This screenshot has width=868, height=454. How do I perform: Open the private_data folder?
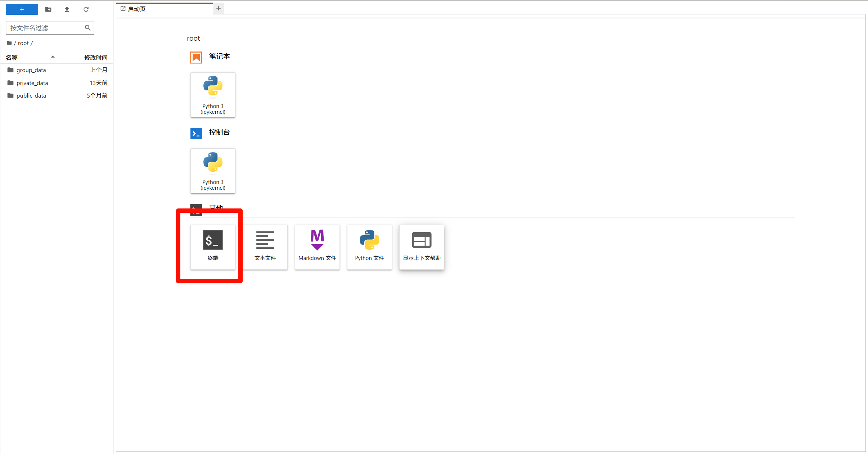[32, 83]
